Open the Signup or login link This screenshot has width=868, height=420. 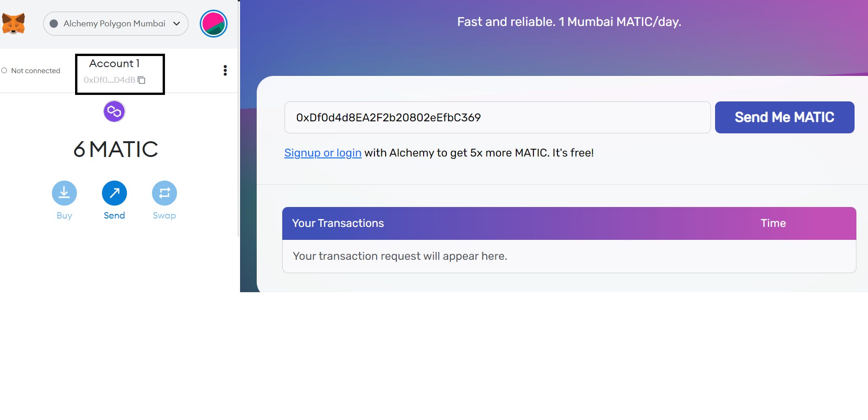(x=323, y=153)
